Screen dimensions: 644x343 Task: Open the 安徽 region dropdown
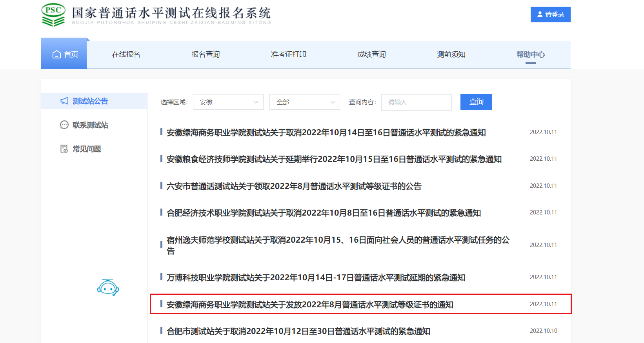coord(228,102)
